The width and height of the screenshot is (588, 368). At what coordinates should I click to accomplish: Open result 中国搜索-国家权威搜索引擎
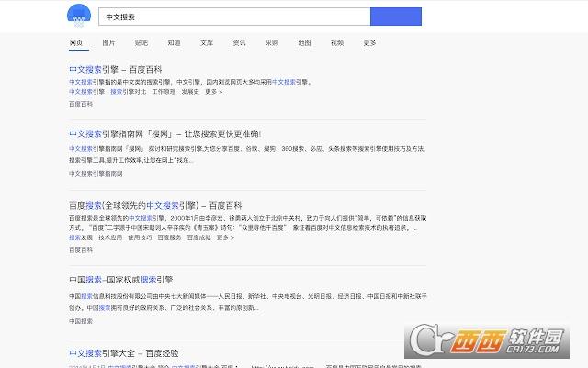coord(121,280)
